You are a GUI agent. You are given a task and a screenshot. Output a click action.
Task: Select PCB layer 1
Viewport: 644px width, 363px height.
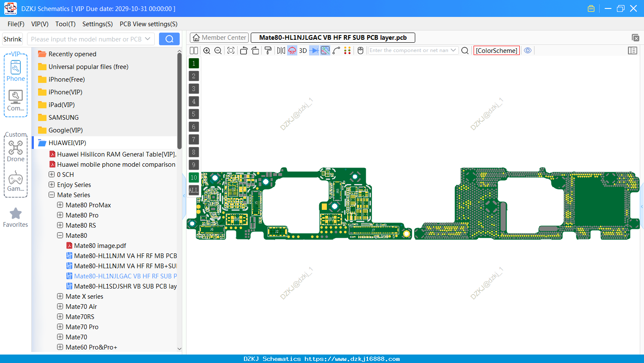coord(194,63)
